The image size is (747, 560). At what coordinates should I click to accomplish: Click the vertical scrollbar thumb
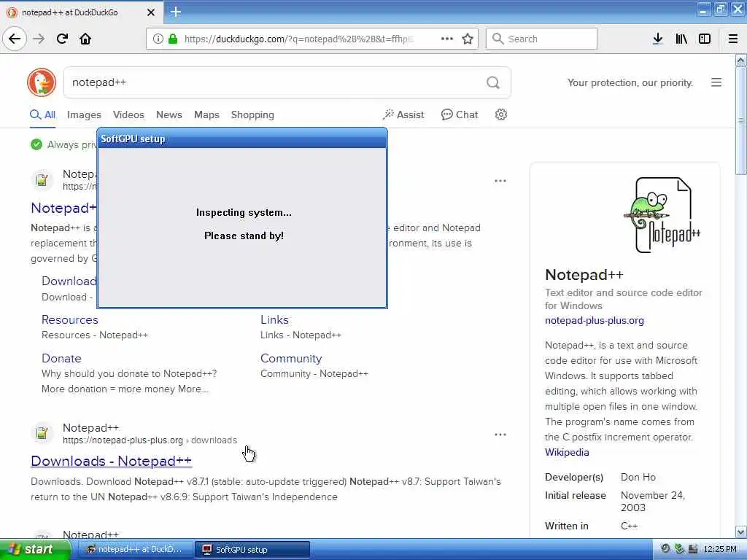[741, 120]
